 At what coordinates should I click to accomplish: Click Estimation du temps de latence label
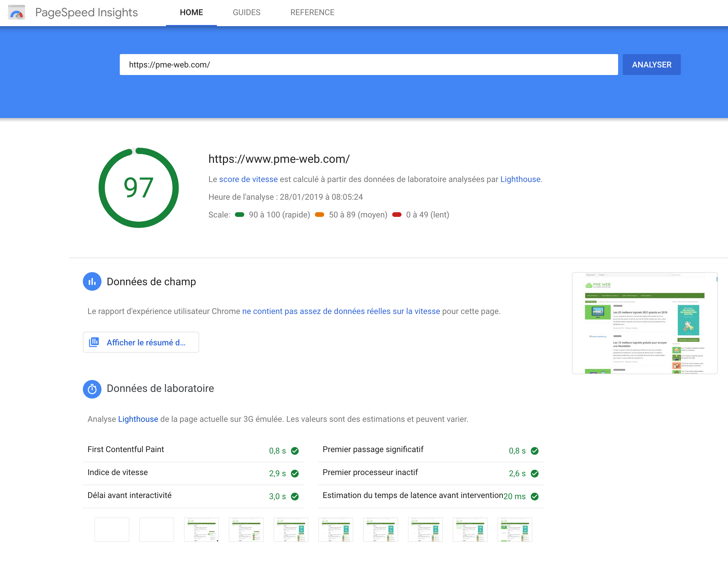click(x=413, y=495)
